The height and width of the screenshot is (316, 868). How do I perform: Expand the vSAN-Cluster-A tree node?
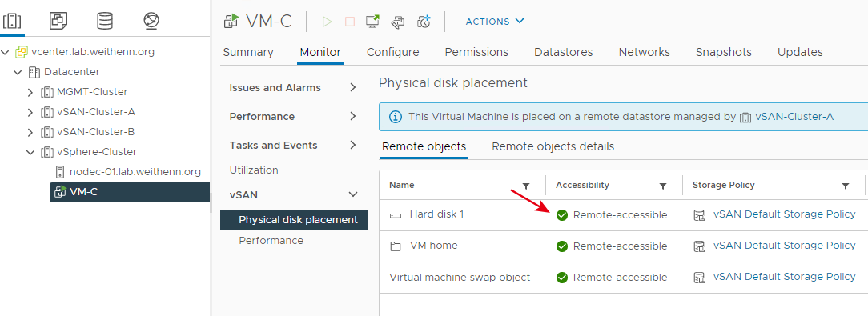[x=30, y=112]
